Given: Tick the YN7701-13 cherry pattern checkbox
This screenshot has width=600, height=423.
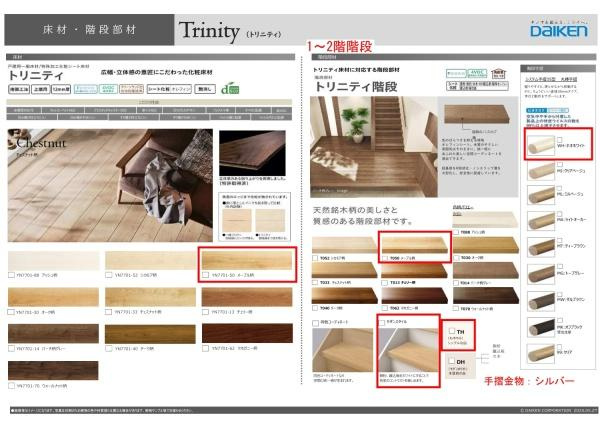Looking at the screenshot, I should coord(205,312).
